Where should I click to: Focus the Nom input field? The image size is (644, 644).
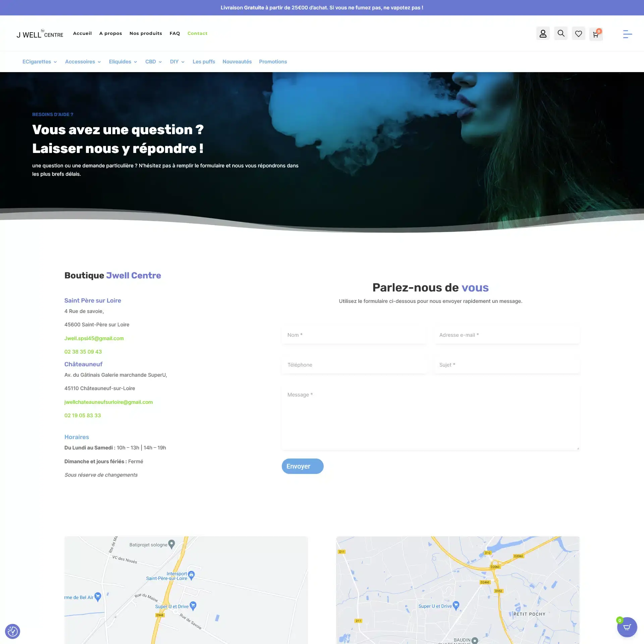tap(354, 335)
